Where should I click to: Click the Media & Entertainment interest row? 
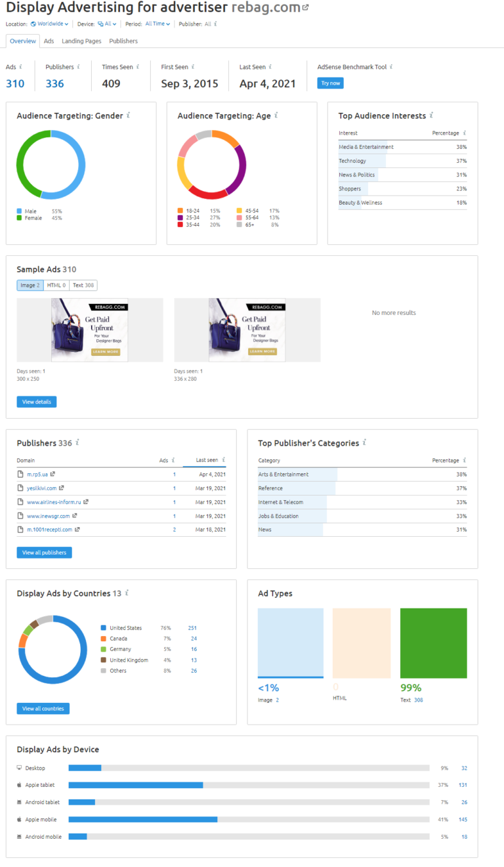(x=403, y=147)
